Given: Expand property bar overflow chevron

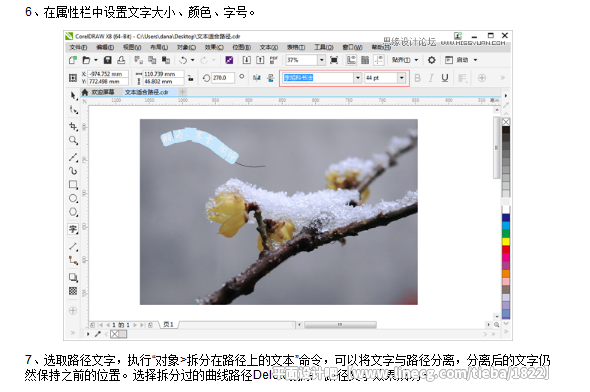Looking at the screenshot, I should pos(502,78).
